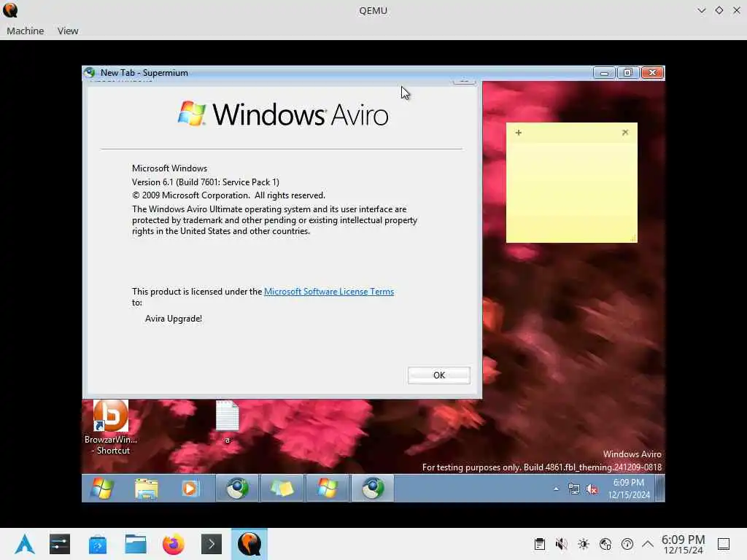Open Windows Explorer from guest taskbar

pyautogui.click(x=146, y=488)
